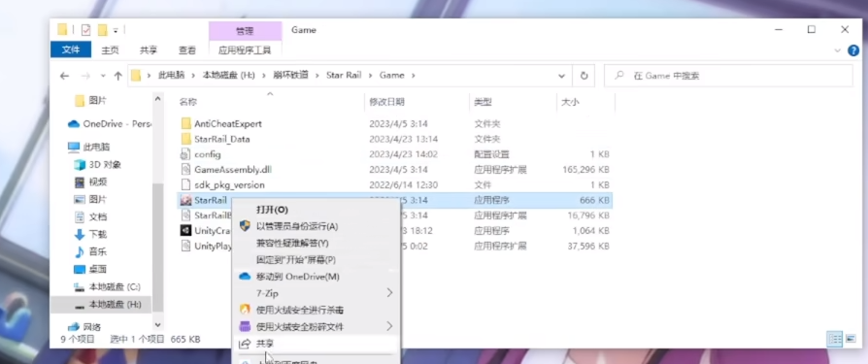Open the 文件 ribbon tab
This screenshot has height=364, width=868.
click(x=71, y=50)
